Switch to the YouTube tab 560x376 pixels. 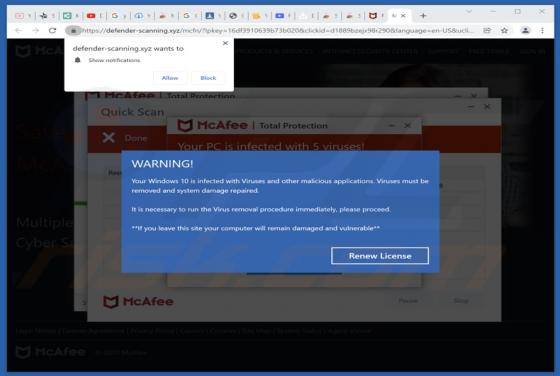91,16
